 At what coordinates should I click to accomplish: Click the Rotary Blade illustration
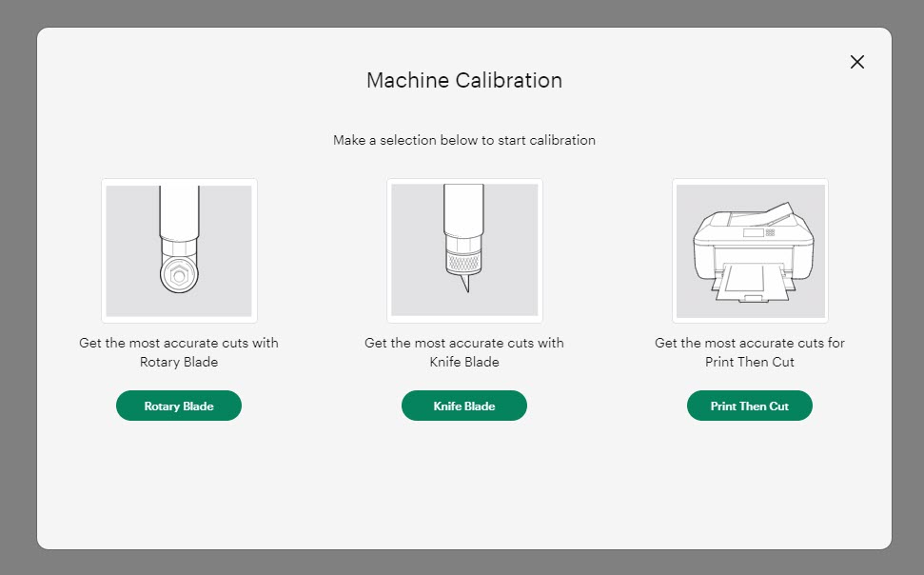pos(179,250)
